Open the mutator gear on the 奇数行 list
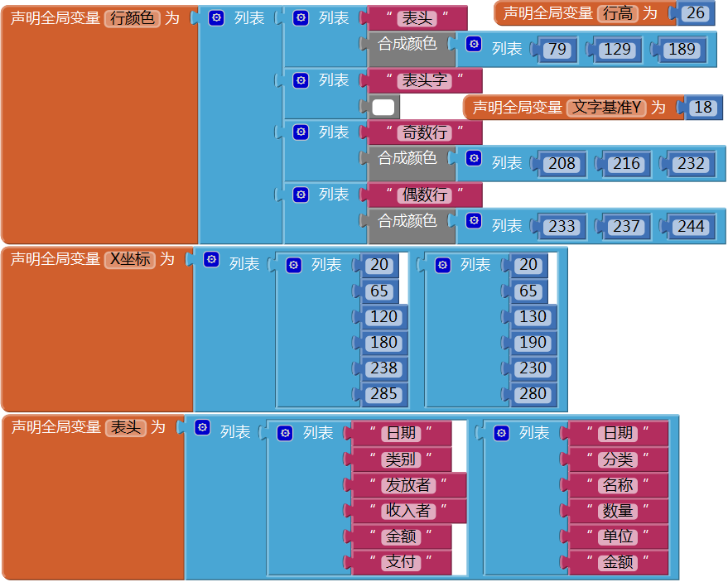 pyautogui.click(x=301, y=132)
